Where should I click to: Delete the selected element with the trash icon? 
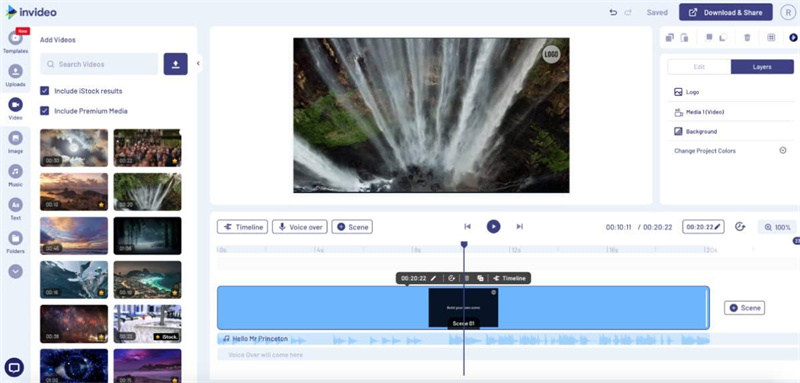(747, 38)
